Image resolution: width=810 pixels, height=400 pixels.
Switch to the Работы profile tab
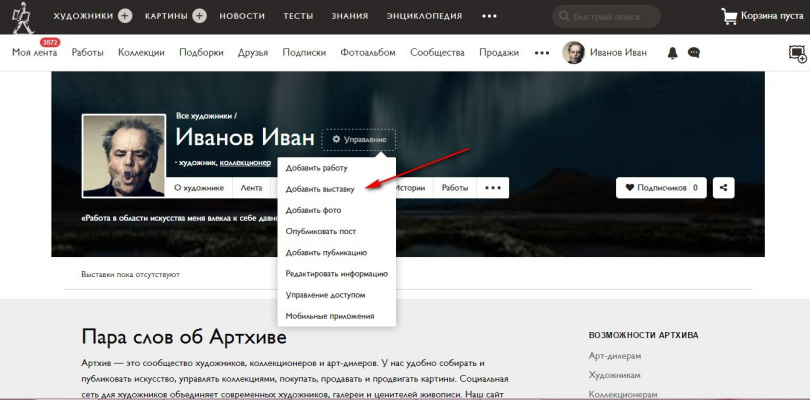[455, 187]
